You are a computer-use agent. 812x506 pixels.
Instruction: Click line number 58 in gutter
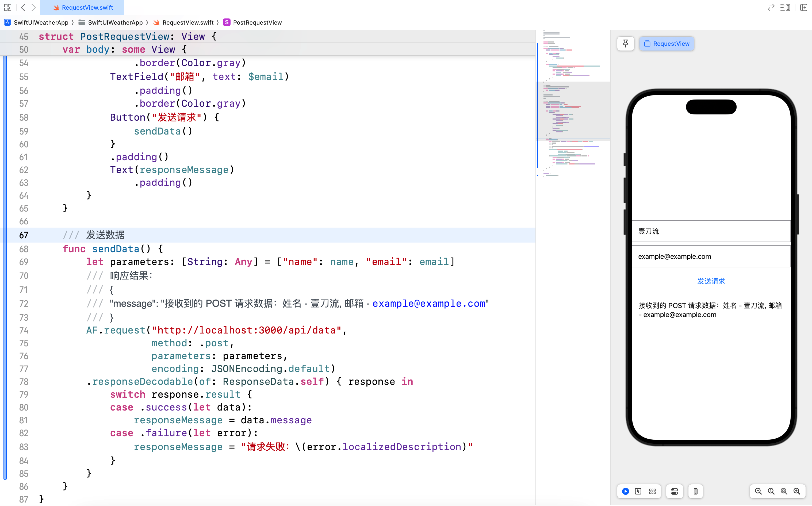pos(24,117)
